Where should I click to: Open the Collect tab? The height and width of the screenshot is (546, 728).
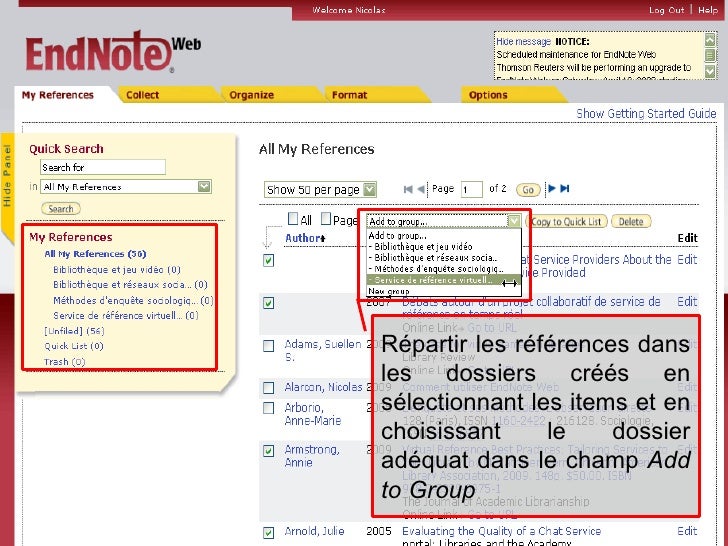tap(142, 95)
